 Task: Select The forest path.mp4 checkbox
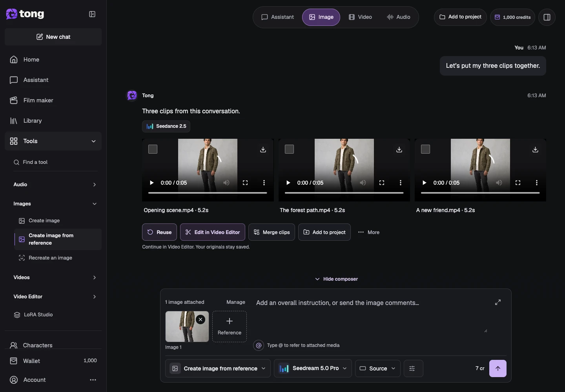(x=290, y=149)
